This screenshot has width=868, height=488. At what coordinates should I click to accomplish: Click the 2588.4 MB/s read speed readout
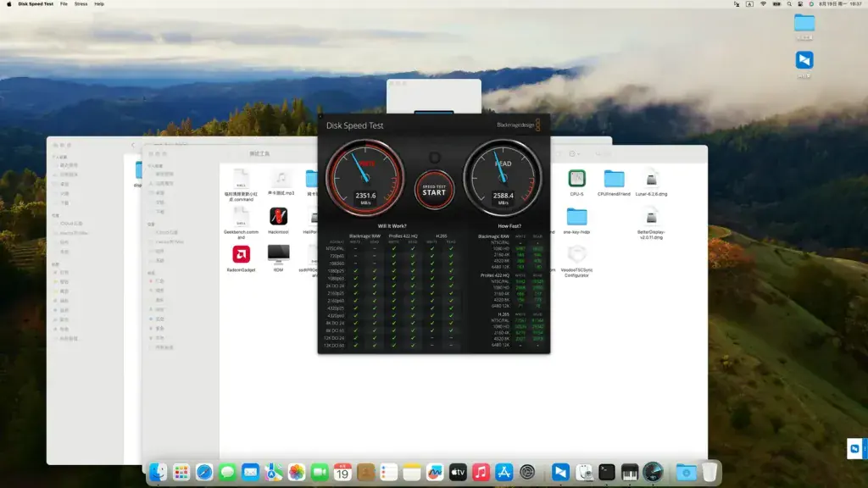[x=503, y=198]
